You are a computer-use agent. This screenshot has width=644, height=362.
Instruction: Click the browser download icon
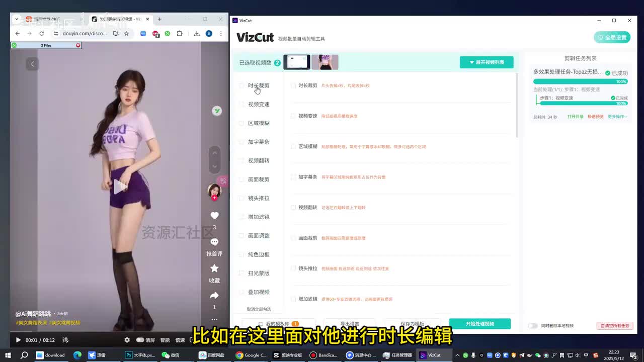point(197,34)
